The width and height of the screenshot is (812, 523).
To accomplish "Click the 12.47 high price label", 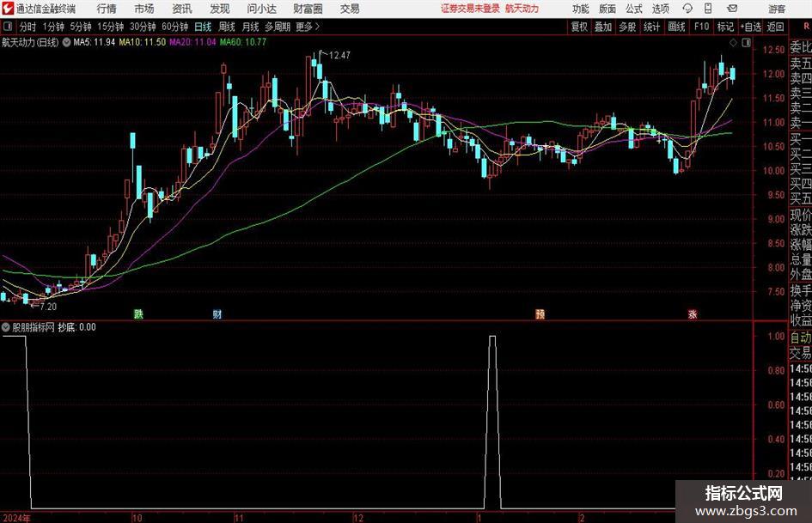I will tap(339, 56).
